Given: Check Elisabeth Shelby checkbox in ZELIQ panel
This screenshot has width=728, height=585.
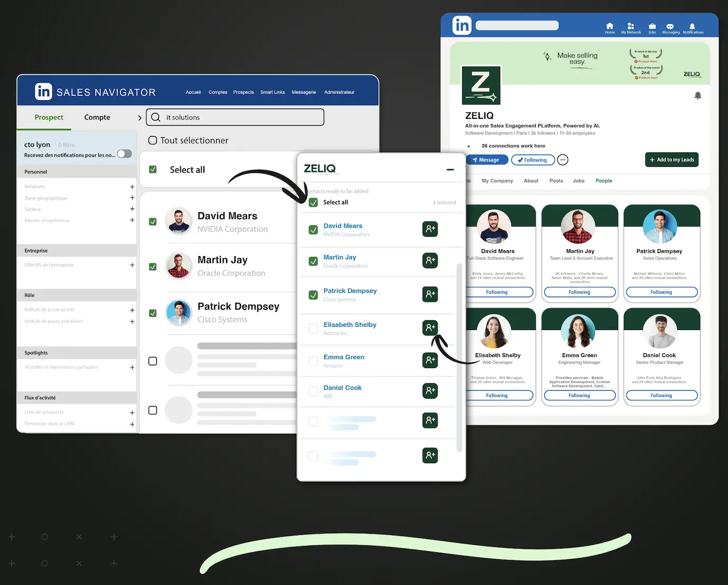Looking at the screenshot, I should click(313, 328).
